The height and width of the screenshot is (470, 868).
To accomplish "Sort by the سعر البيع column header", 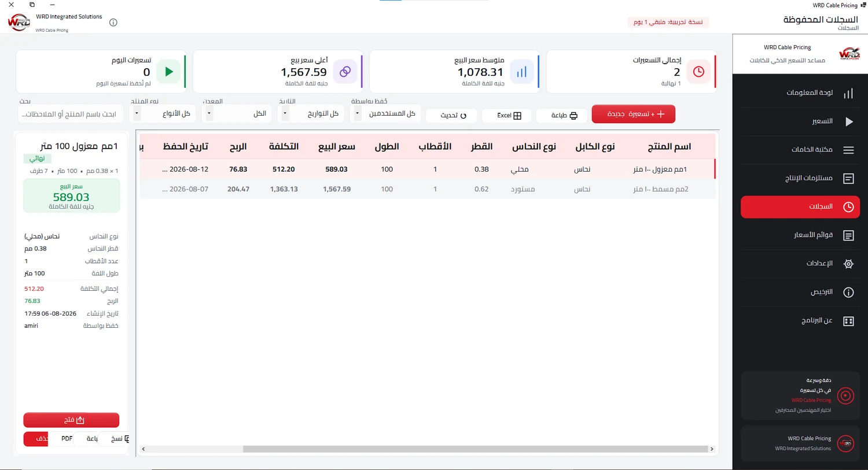I will point(337,147).
